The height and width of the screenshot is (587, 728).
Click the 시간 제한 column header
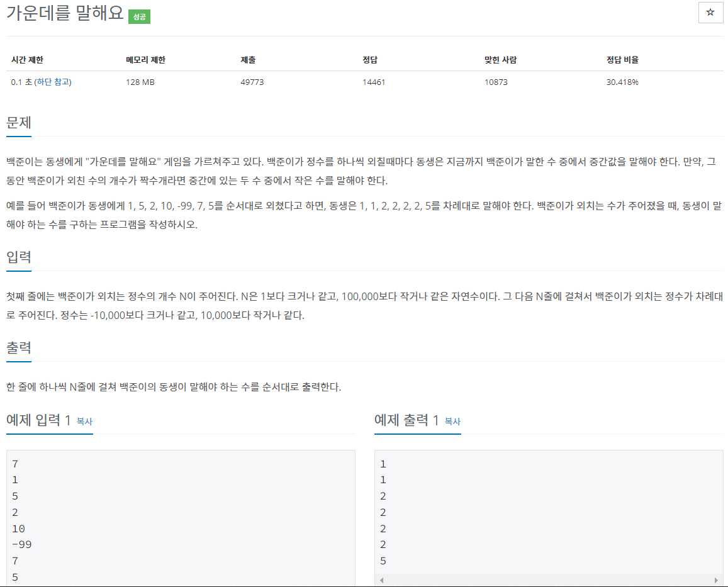point(27,60)
